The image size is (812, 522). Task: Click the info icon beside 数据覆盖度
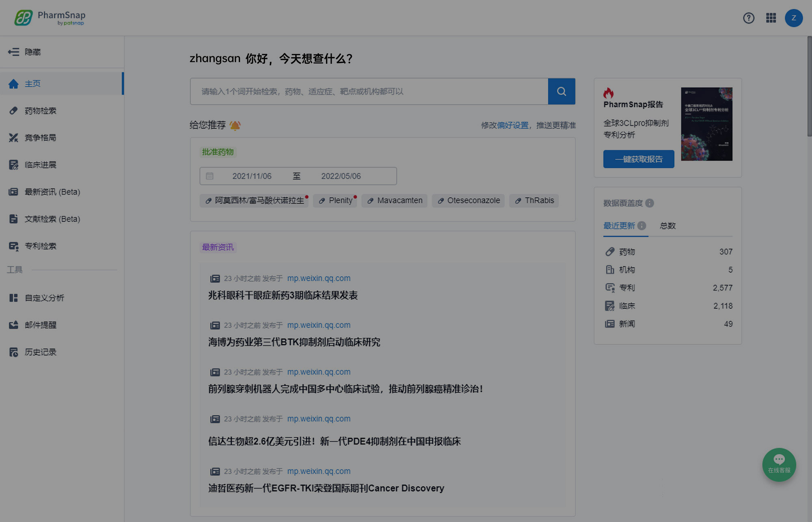pos(650,203)
